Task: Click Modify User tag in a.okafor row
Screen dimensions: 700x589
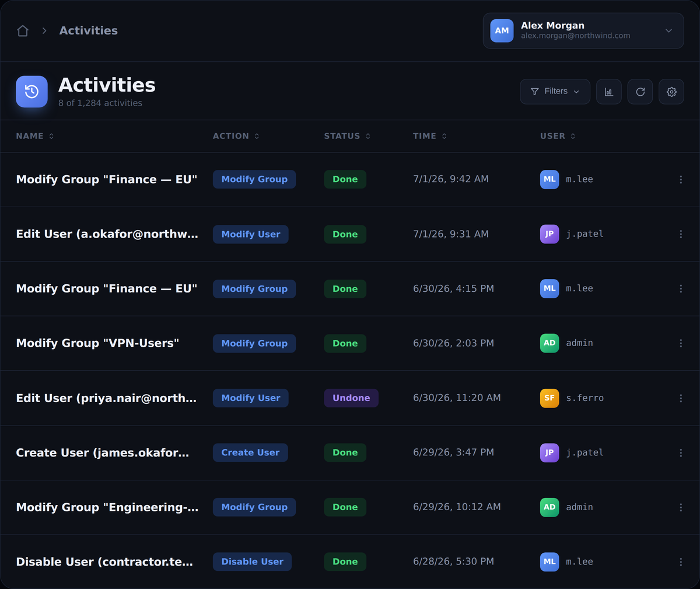Action: 251,234
